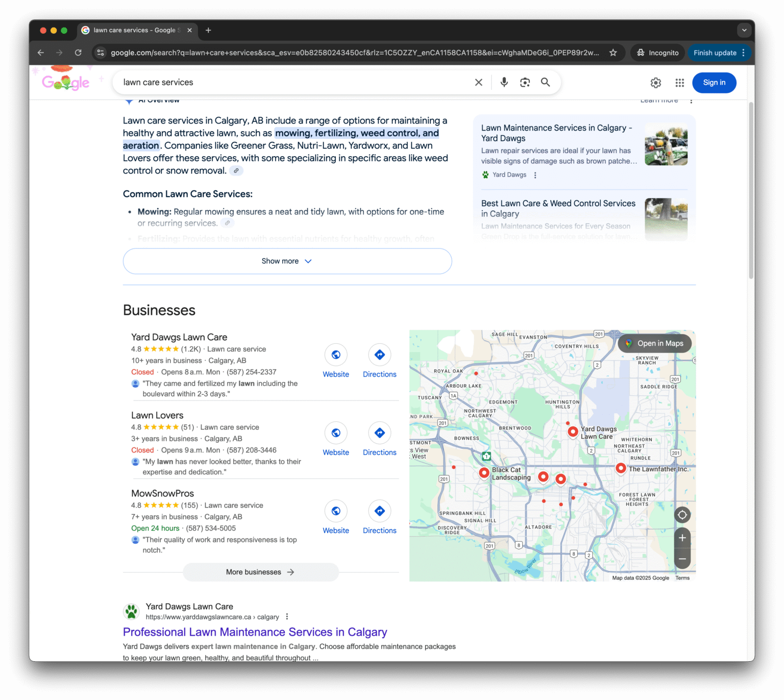Screen dimensions: 784x700
Task: Open Google search settings gear
Action: pyautogui.click(x=655, y=83)
